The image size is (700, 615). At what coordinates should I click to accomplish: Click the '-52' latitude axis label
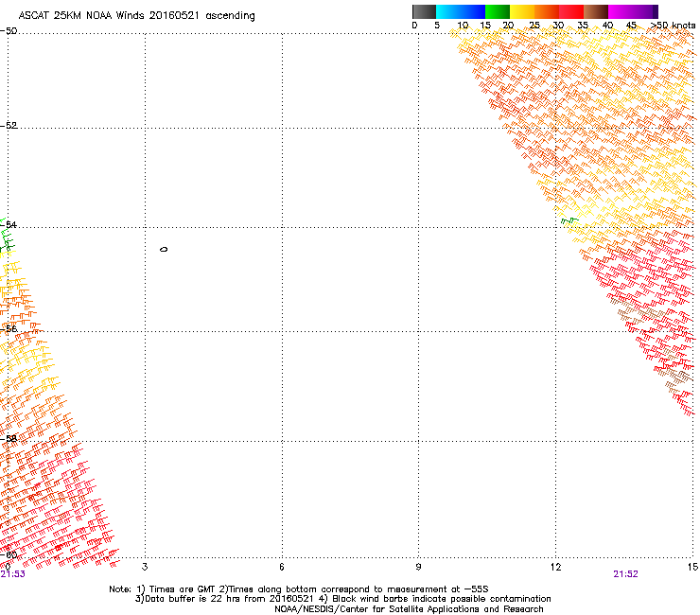(9, 126)
